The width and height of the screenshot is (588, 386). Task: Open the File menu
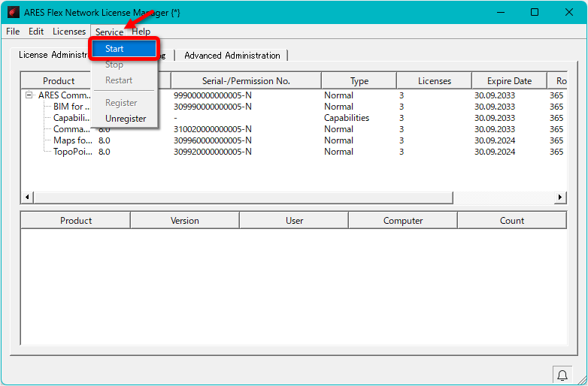tap(13, 32)
